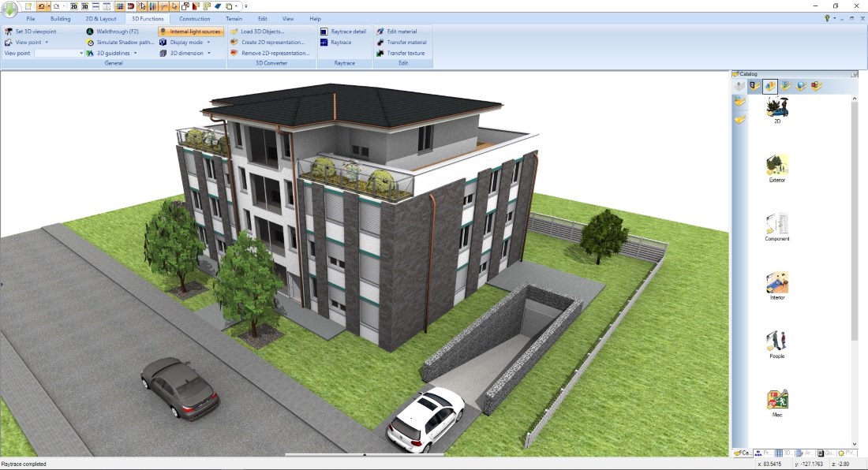The height and width of the screenshot is (470, 868).
Task: Toggle the 2D view button in quick toolbar
Action: tap(74, 6)
